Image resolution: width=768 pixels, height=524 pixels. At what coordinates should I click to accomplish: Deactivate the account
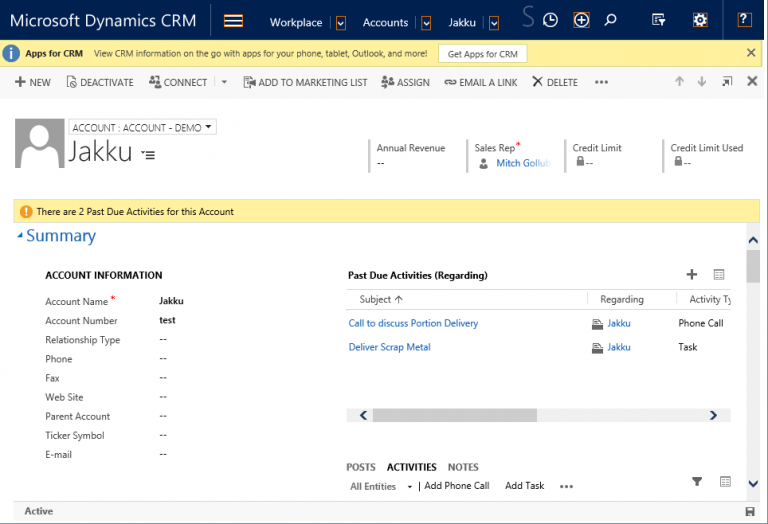tap(100, 82)
